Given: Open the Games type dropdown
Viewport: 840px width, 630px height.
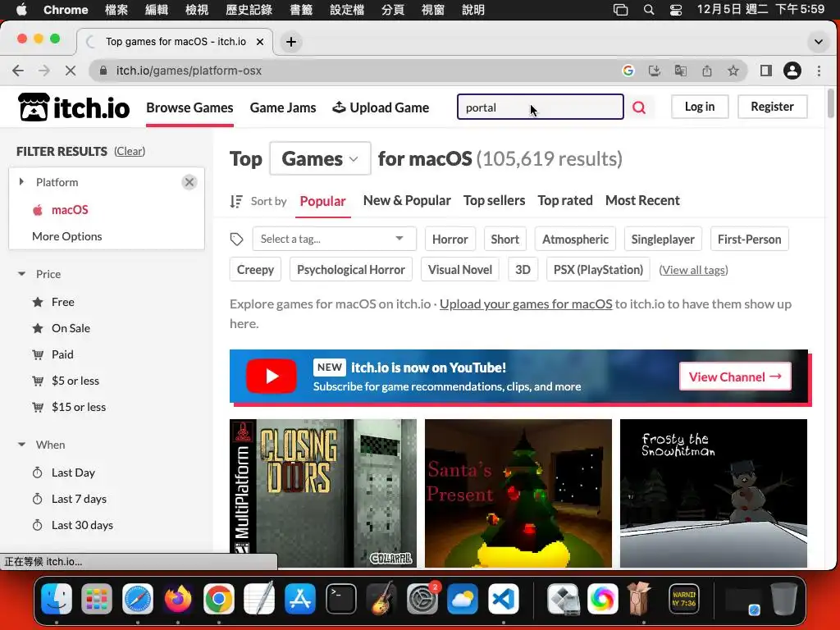Looking at the screenshot, I should pos(320,158).
